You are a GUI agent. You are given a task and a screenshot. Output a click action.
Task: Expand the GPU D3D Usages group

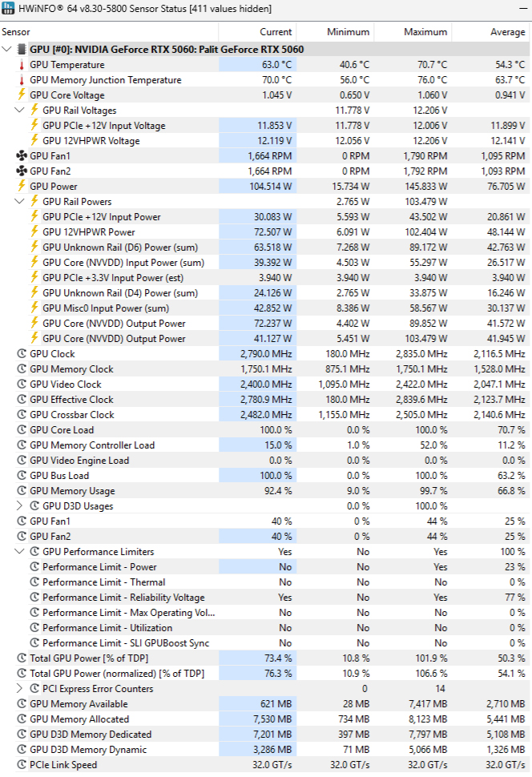[20, 506]
